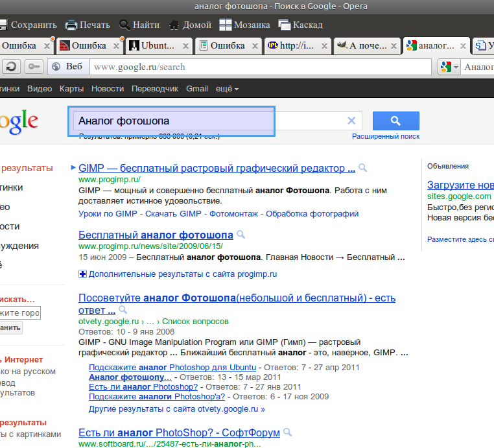The height and width of the screenshot is (448, 494).
Task: Open Фотомонтаж sitelink
Action: 233,213
